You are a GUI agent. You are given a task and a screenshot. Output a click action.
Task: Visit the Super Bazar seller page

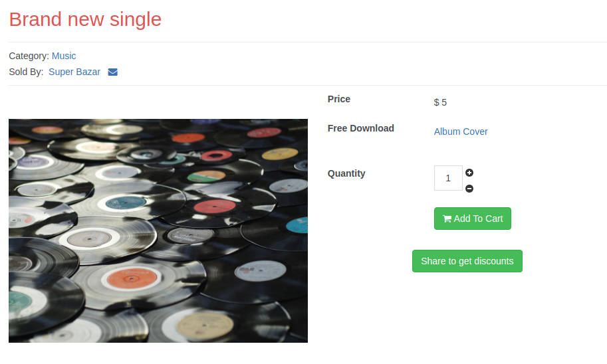click(x=74, y=72)
